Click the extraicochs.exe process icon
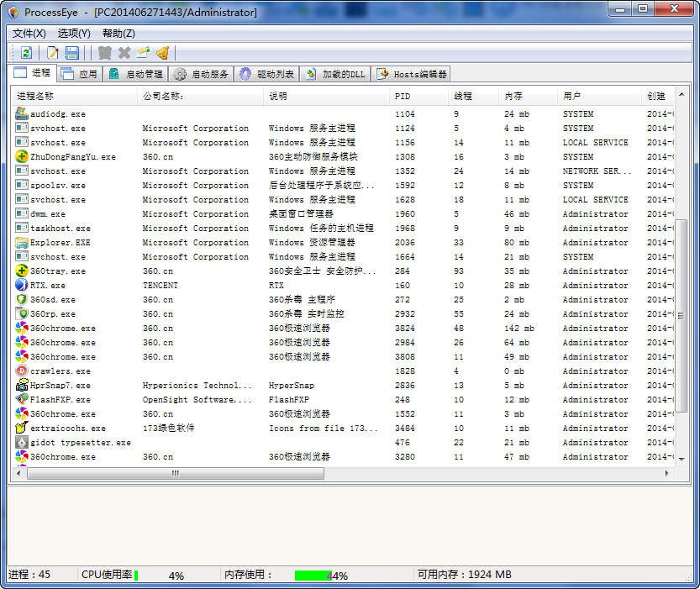 [x=22, y=428]
